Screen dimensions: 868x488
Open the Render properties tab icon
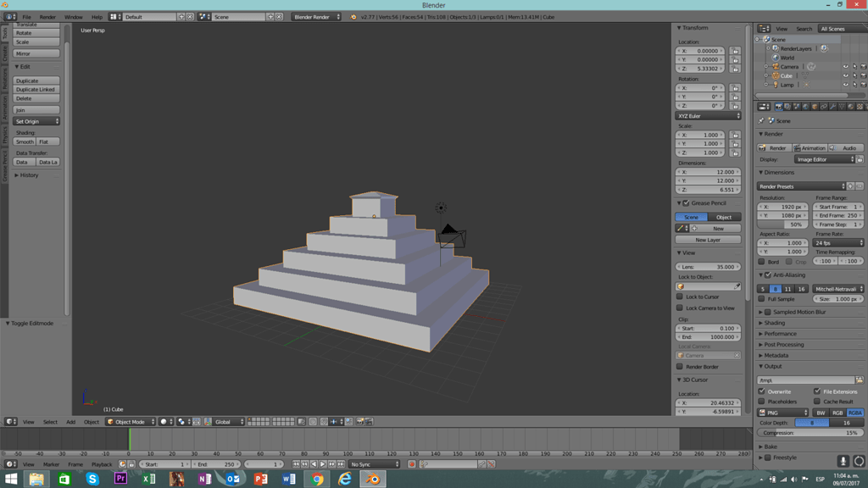pos(779,106)
